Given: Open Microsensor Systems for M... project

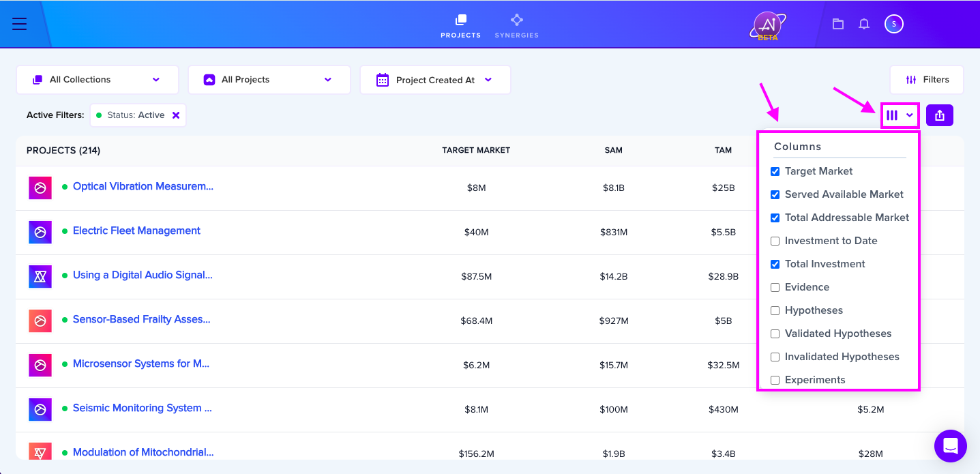Looking at the screenshot, I should point(141,364).
